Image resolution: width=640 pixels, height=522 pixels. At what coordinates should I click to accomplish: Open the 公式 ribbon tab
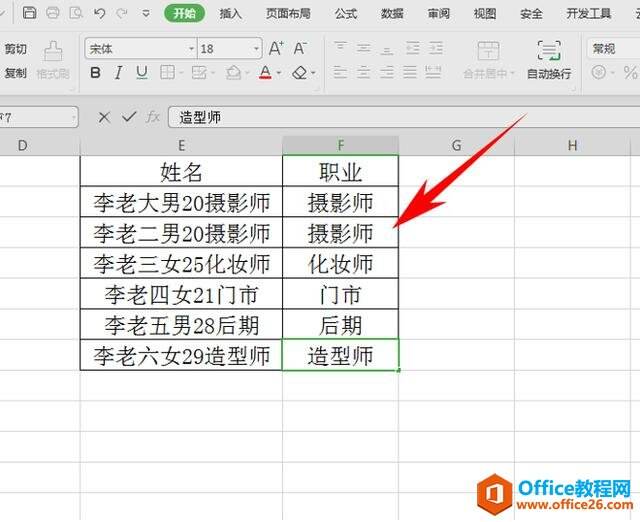click(346, 14)
